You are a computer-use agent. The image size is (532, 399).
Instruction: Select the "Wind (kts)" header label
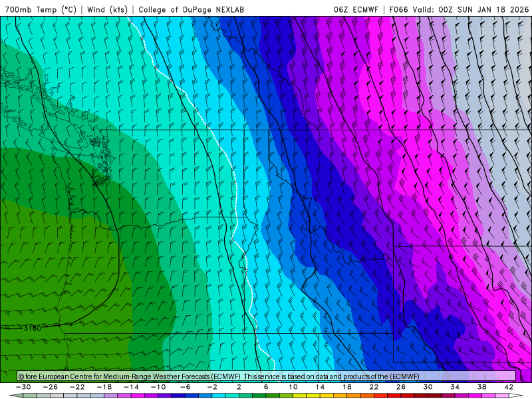[107, 9]
